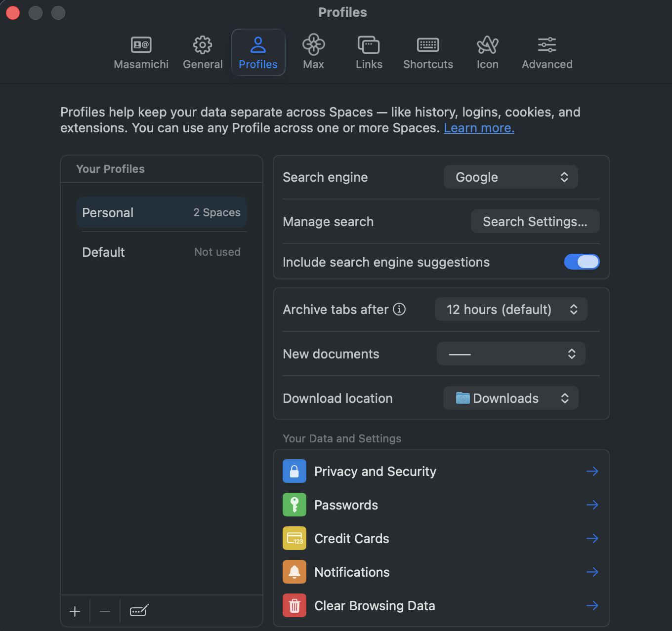This screenshot has height=631, width=672.
Task: Open the Search engine dropdown
Action: pos(510,177)
